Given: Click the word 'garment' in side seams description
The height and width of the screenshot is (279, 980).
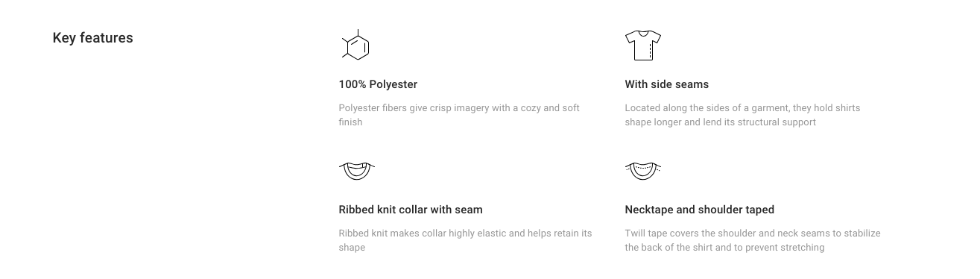Looking at the screenshot, I should 769,108.
